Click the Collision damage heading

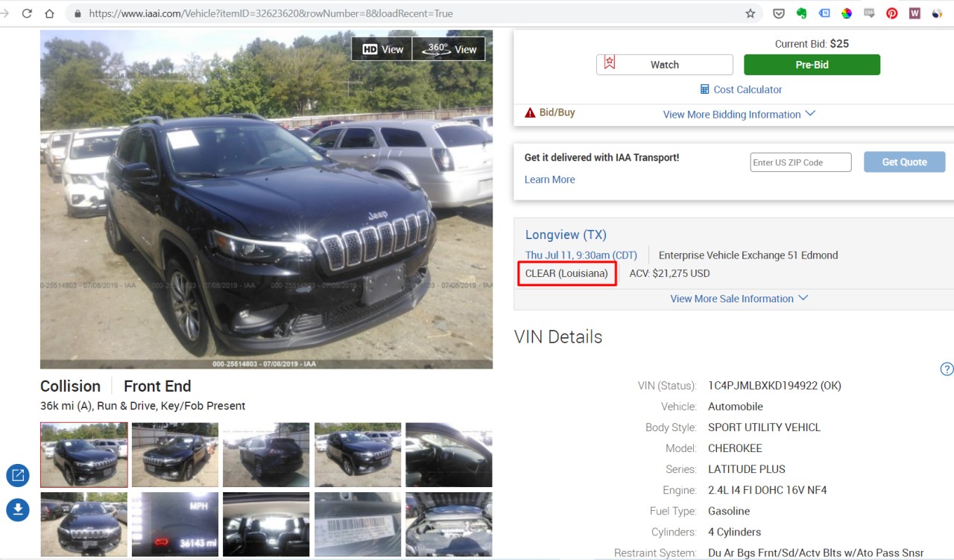pyautogui.click(x=70, y=386)
